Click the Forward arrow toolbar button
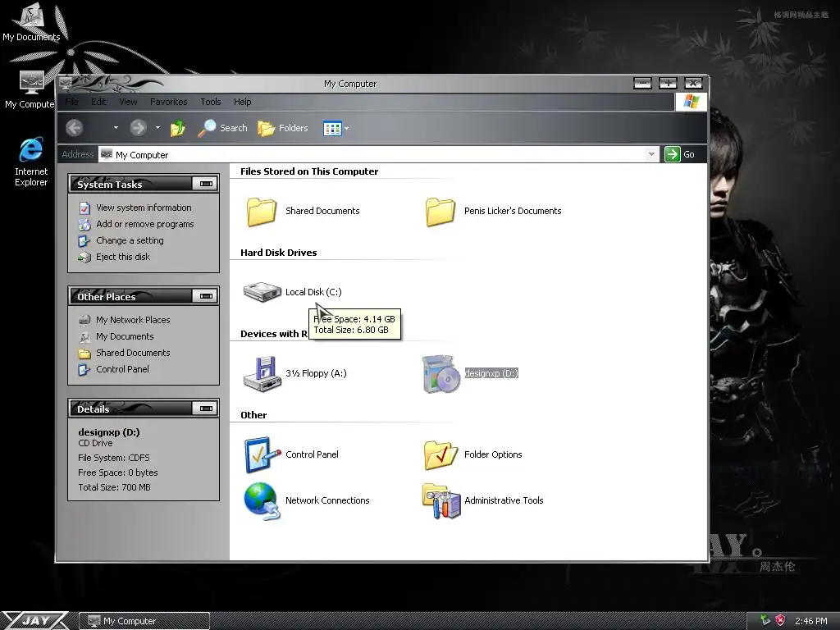The width and height of the screenshot is (840, 630). (138, 127)
